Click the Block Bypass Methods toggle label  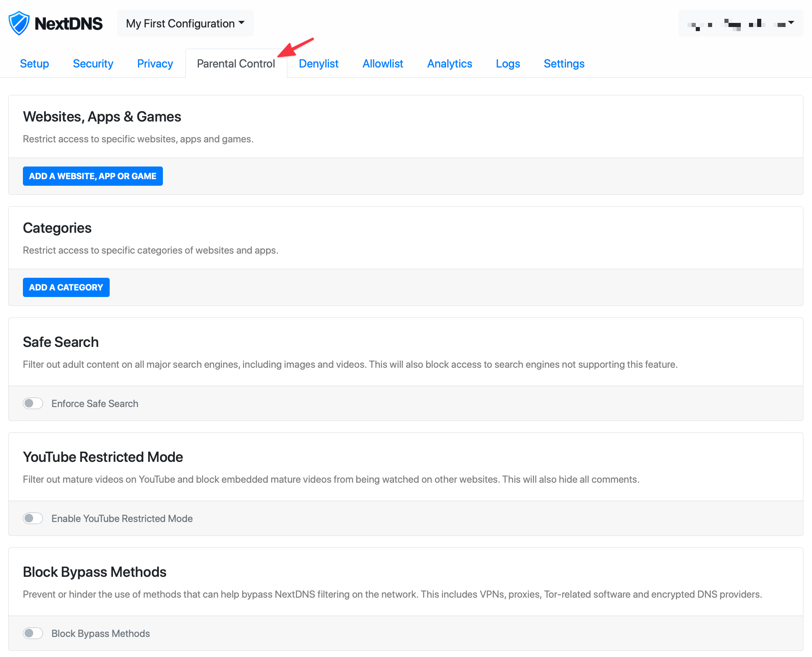click(101, 633)
